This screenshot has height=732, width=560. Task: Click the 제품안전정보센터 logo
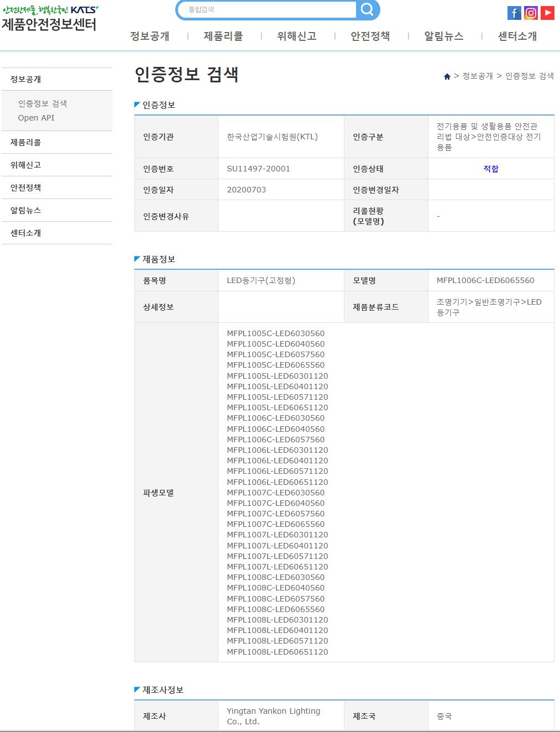click(49, 18)
